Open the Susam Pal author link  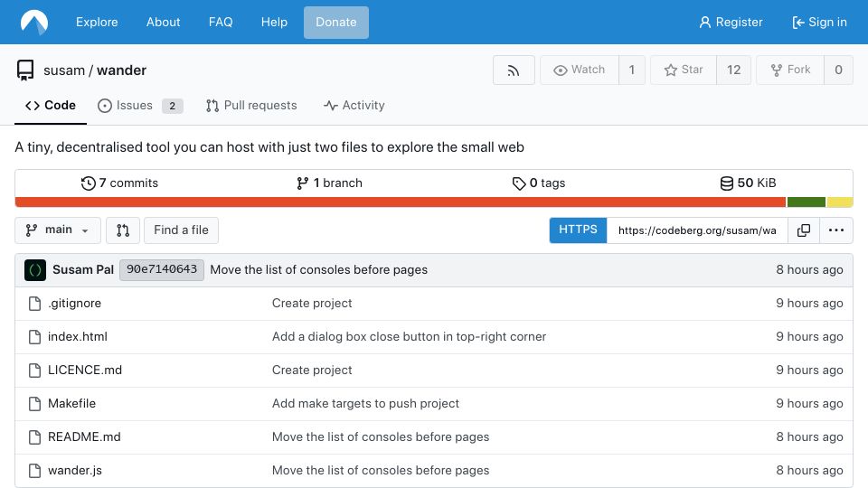[83, 270]
